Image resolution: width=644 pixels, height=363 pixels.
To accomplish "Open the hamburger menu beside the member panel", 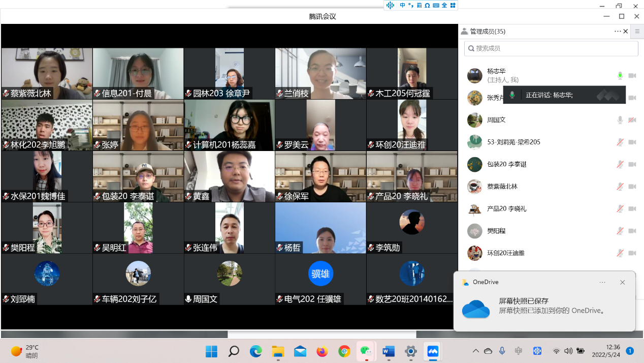I will pos(637,32).
